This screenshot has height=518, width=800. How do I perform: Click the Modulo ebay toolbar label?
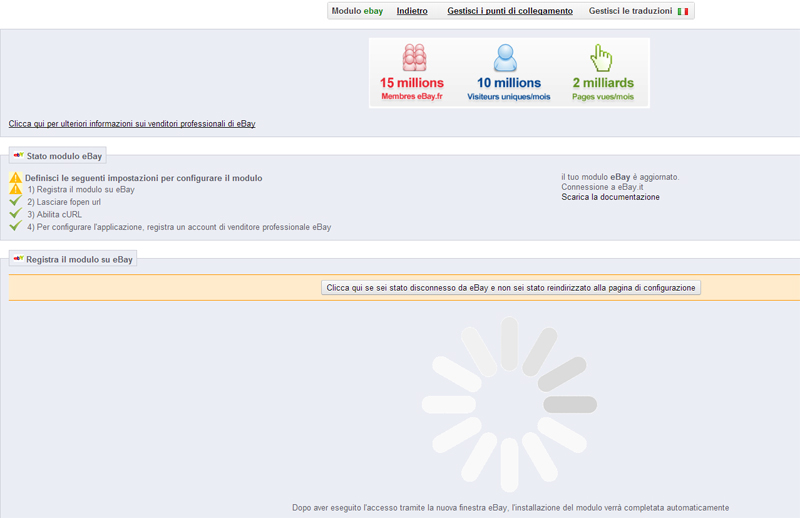click(357, 11)
